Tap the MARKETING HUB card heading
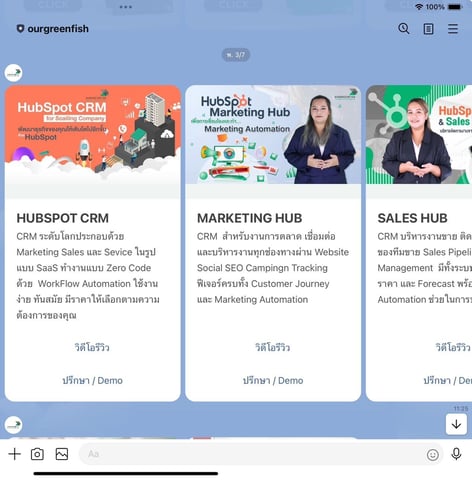This screenshot has width=472, height=480. [250, 218]
